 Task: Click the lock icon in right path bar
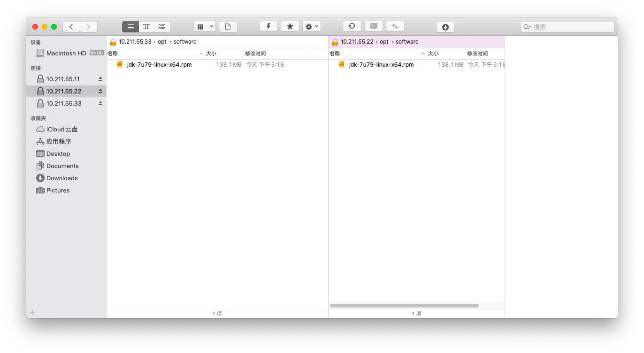click(x=335, y=42)
